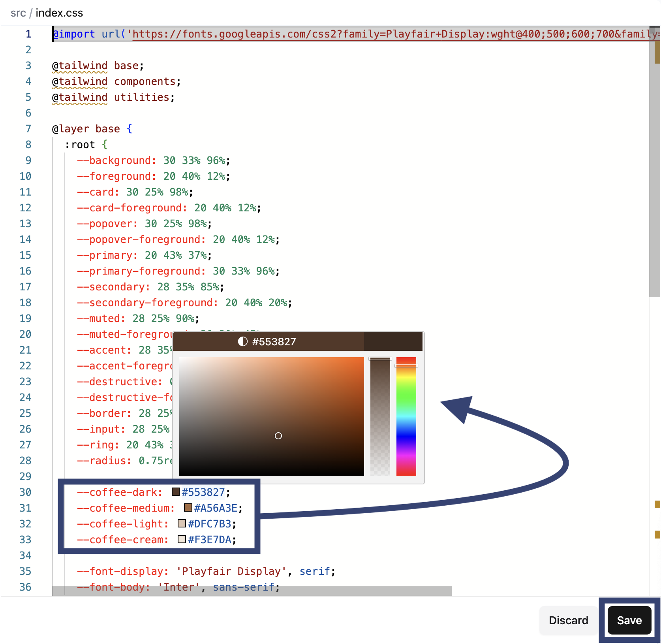
Task: Click the saturation-brightness gradient area
Action: [272, 416]
